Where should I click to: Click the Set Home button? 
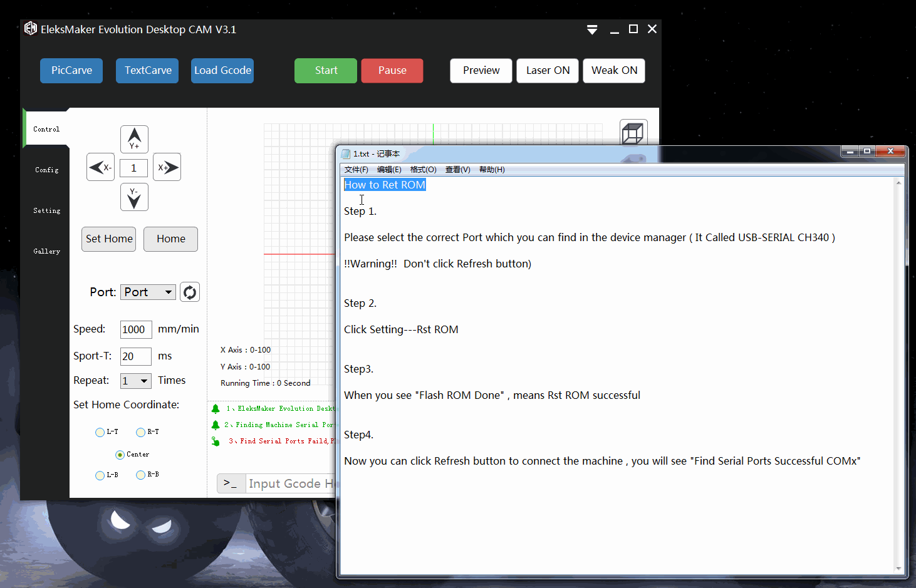pos(108,239)
